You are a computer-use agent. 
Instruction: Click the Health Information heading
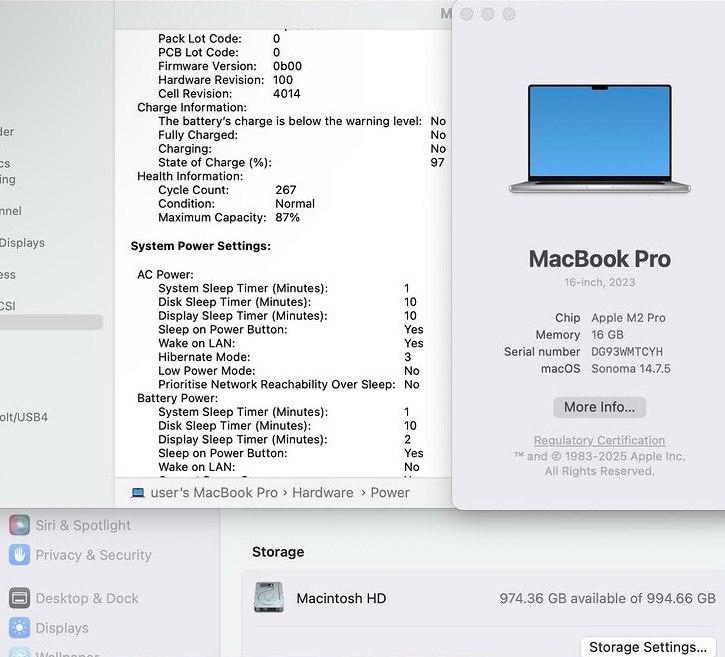click(x=190, y=176)
